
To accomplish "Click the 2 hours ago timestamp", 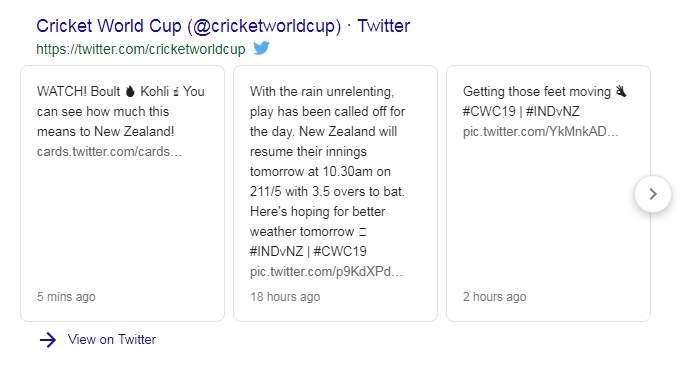I will tap(494, 297).
